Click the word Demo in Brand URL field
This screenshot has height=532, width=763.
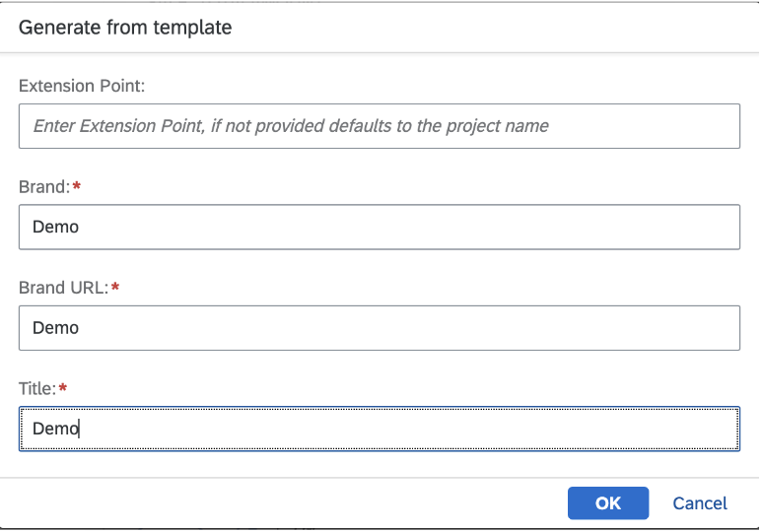55,328
